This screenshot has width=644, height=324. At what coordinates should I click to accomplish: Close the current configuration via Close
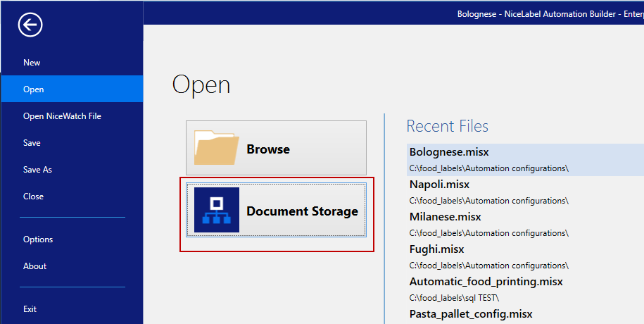click(33, 197)
